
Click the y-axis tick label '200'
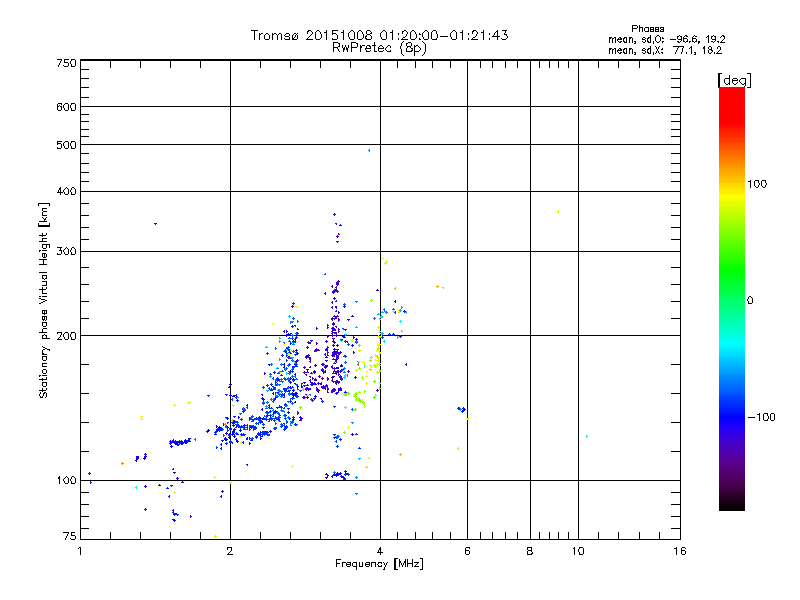click(x=67, y=336)
